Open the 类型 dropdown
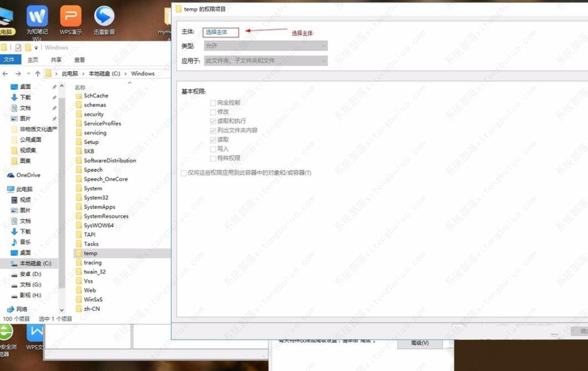 pos(324,45)
